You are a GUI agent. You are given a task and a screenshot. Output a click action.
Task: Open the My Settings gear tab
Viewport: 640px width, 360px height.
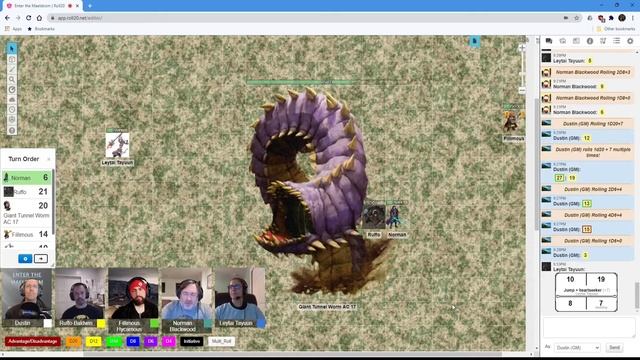click(x=630, y=41)
